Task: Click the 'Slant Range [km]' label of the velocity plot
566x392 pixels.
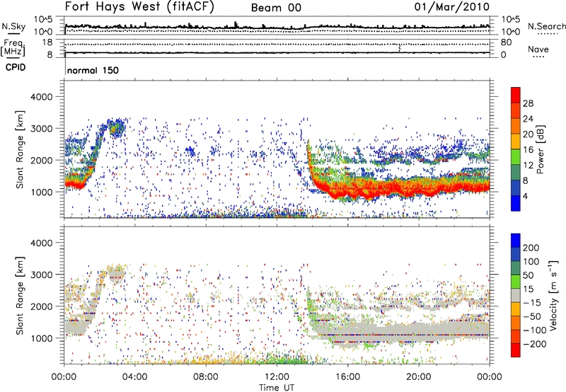Action: tap(20, 295)
